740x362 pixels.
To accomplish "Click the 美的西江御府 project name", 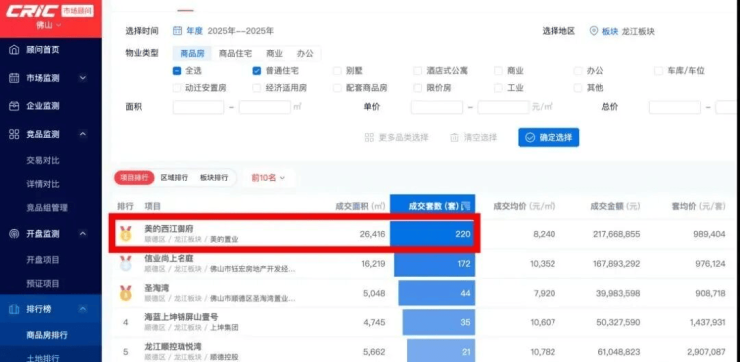I will point(168,229).
